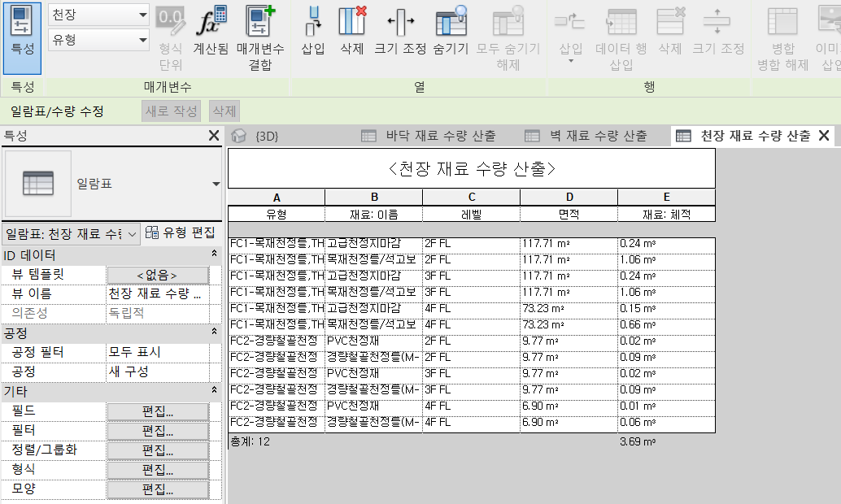The image size is (841, 504).
Task: Click the 뷰 템플릿 <없음> button
Action: pyautogui.click(x=158, y=275)
